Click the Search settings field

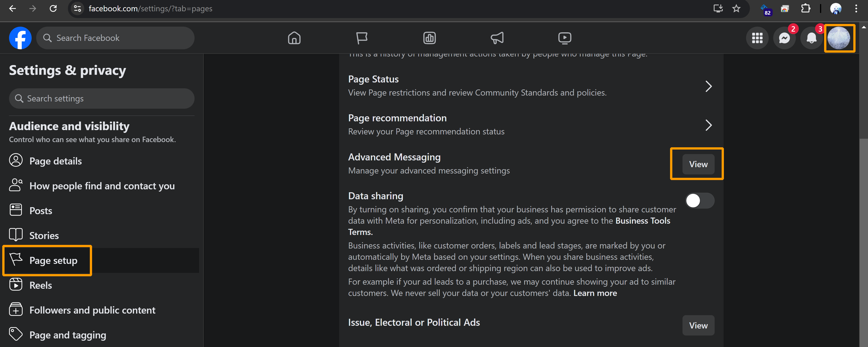(101, 99)
